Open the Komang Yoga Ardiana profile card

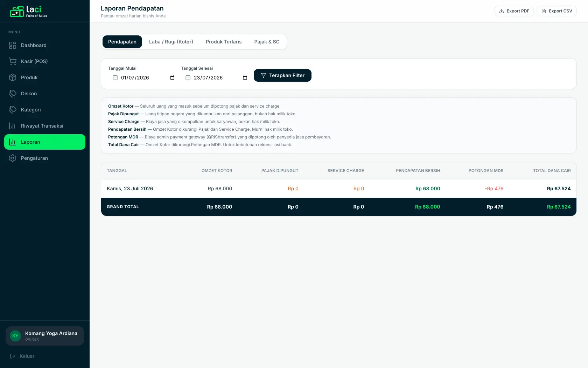point(45,336)
